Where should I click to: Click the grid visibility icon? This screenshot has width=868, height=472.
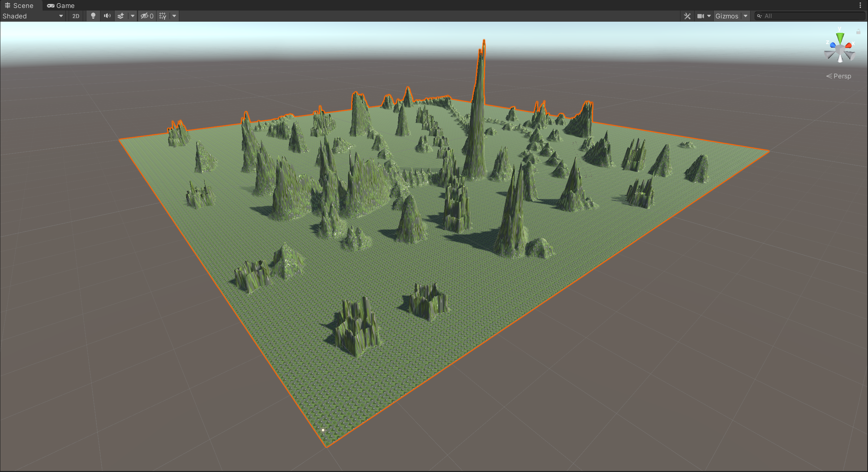click(162, 16)
